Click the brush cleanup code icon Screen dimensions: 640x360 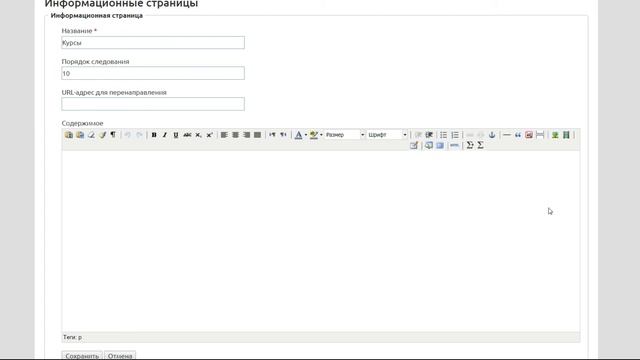(x=102, y=135)
